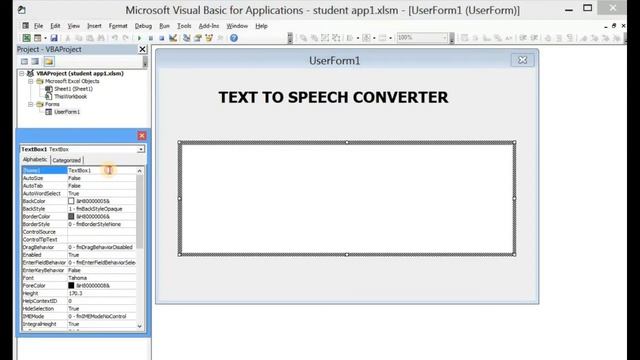Save the project with the floppy icon
Screen dimensions: 640x360
click(x=54, y=38)
